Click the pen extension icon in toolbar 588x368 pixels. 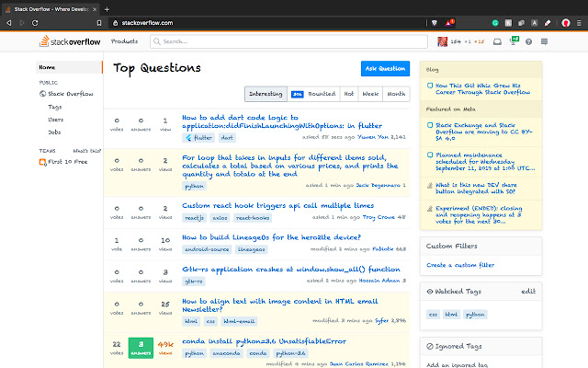tap(548, 23)
